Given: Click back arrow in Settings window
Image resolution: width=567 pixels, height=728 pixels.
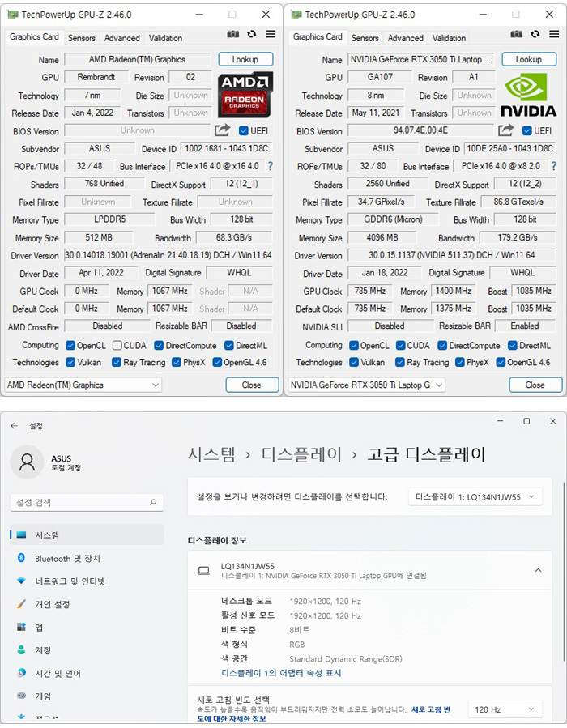Looking at the screenshot, I should tap(15, 426).
